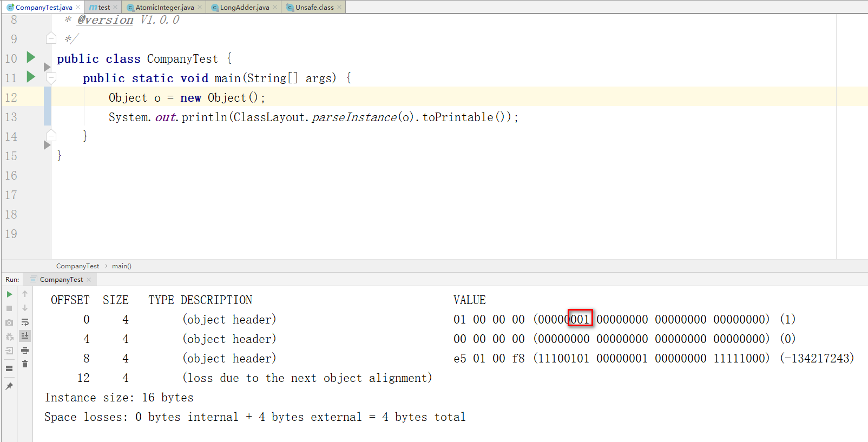The image size is (868, 442).
Task: Click main() in the breadcrumb bar
Action: pos(122,266)
